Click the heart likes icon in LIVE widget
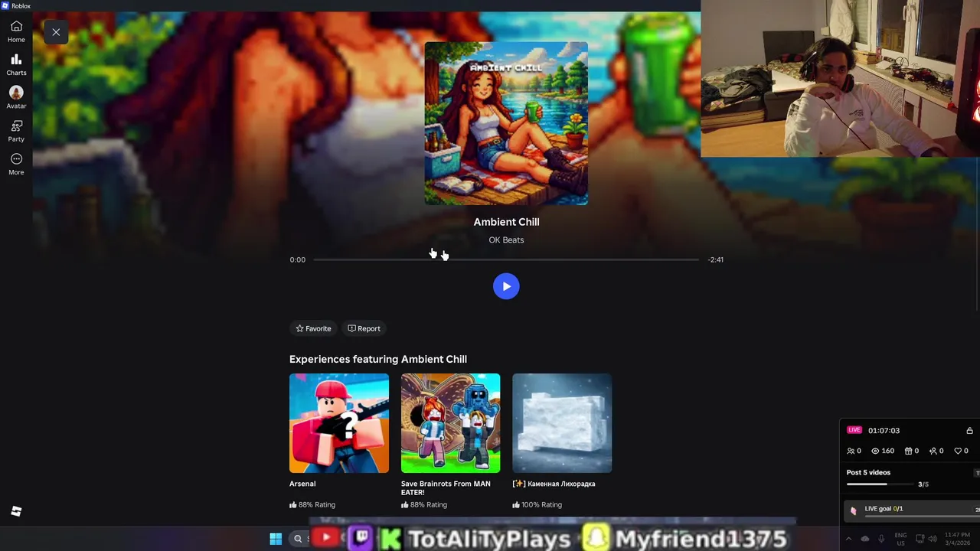 [959, 451]
